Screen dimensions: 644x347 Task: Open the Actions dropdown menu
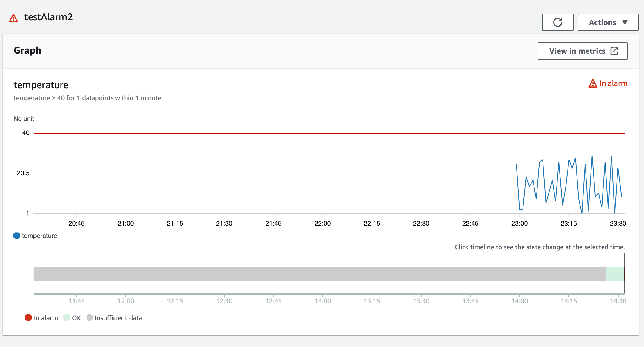click(x=608, y=22)
